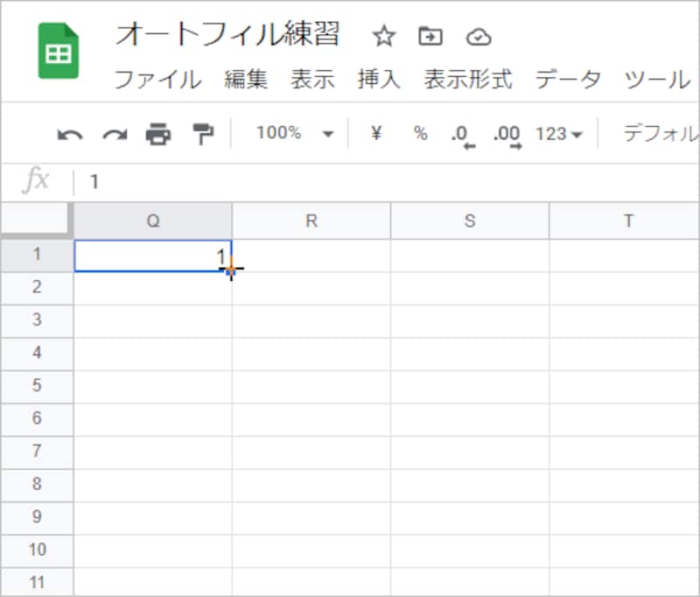Apply percent format to the cell
Image resolution: width=700 pixels, height=597 pixels.
click(x=420, y=131)
